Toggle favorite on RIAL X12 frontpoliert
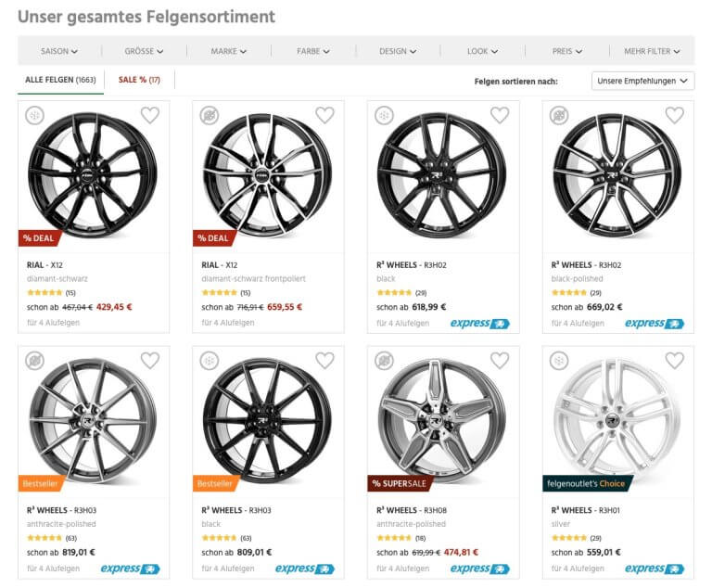The width and height of the screenshot is (712, 588). point(324,115)
